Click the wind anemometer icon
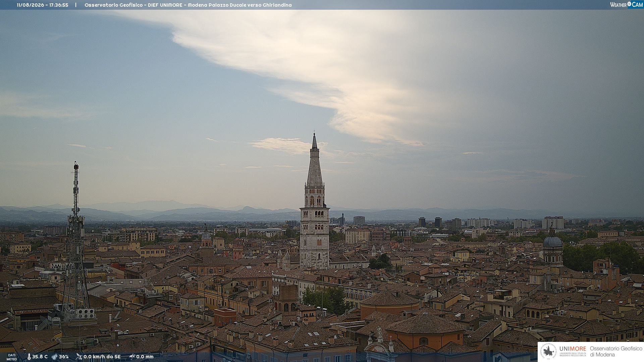The height and width of the screenshot is (362, 644). (x=79, y=357)
